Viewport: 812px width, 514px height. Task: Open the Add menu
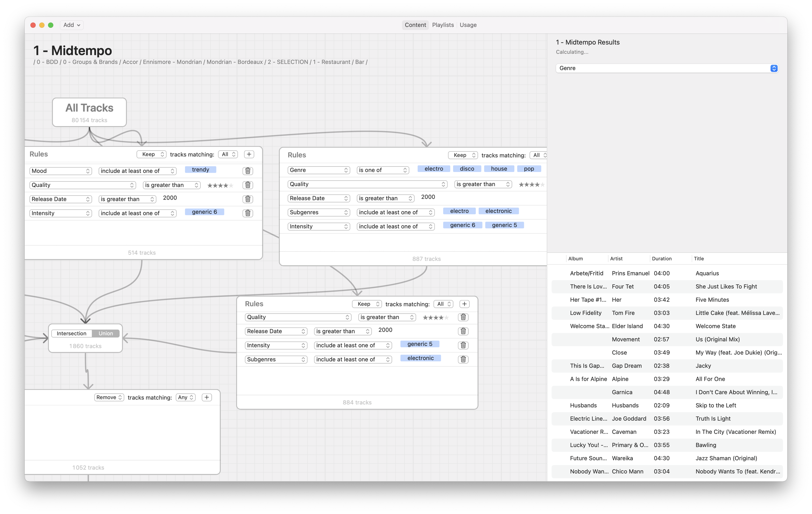click(x=72, y=25)
